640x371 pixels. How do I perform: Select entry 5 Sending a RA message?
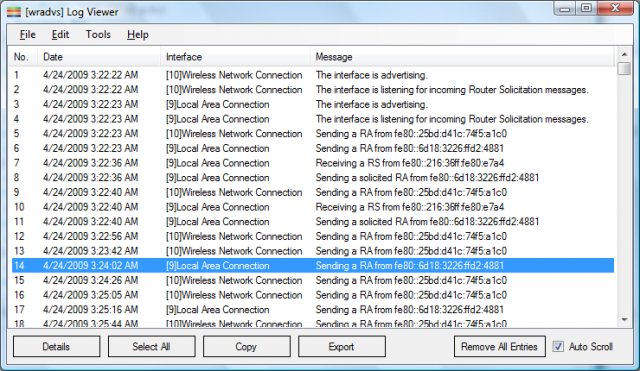point(313,134)
